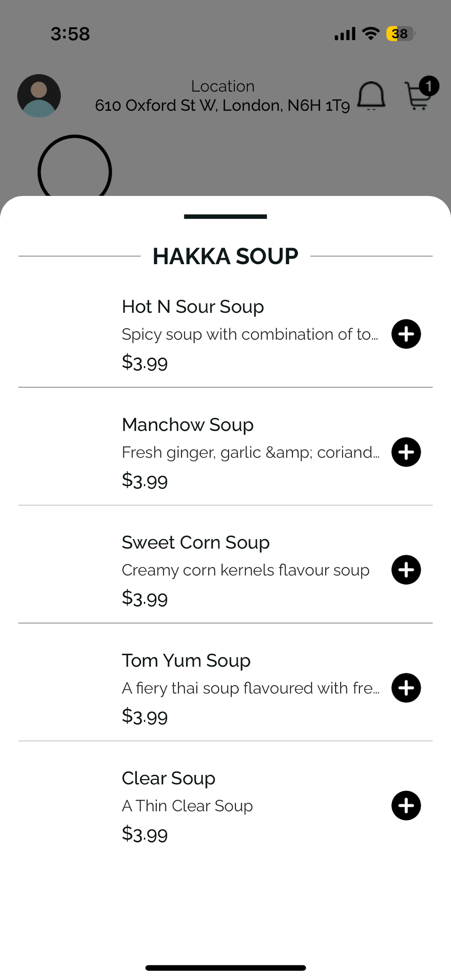Open Manchow Soup item details
Image resolution: width=451 pixels, height=980 pixels.
[x=188, y=425]
